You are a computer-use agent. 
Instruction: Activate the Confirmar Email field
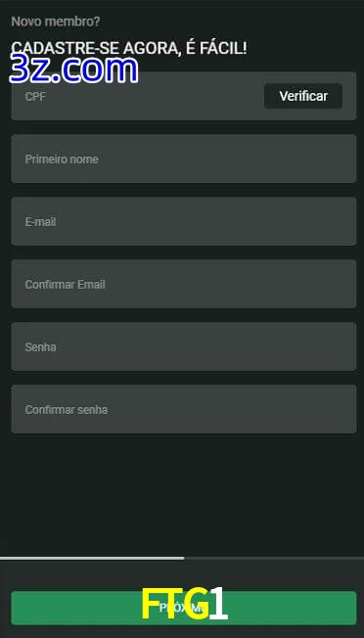184,284
